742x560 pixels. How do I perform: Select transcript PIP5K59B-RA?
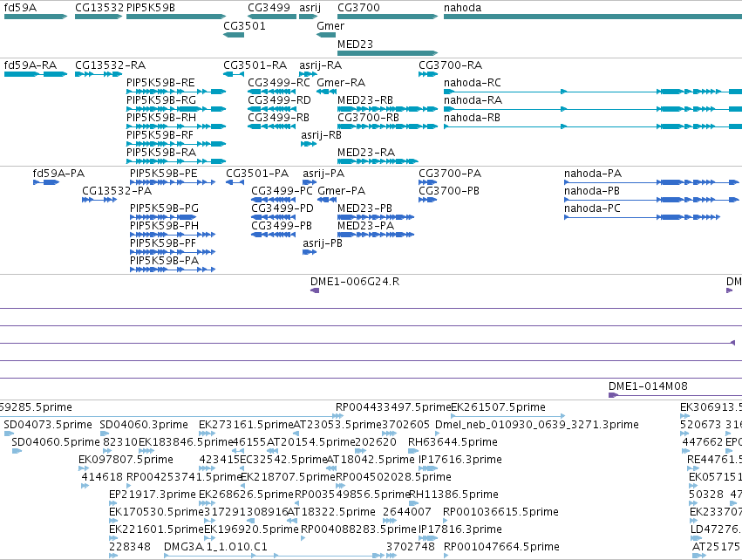point(161,153)
